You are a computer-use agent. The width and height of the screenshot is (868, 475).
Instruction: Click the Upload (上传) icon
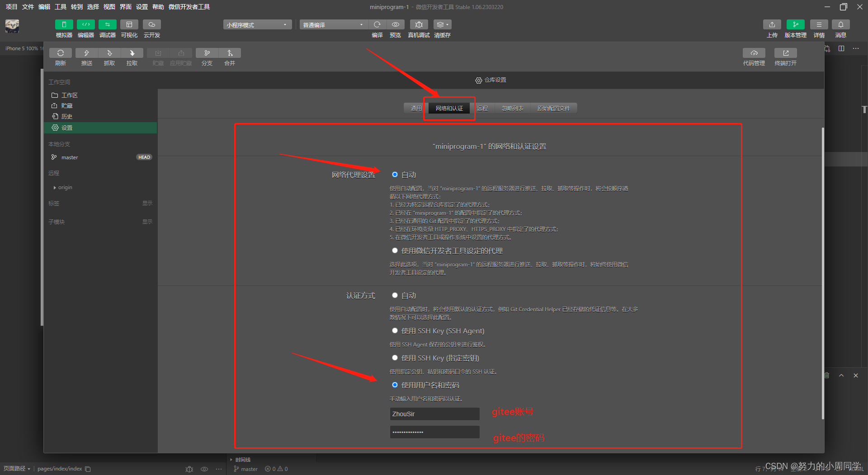[x=772, y=24]
